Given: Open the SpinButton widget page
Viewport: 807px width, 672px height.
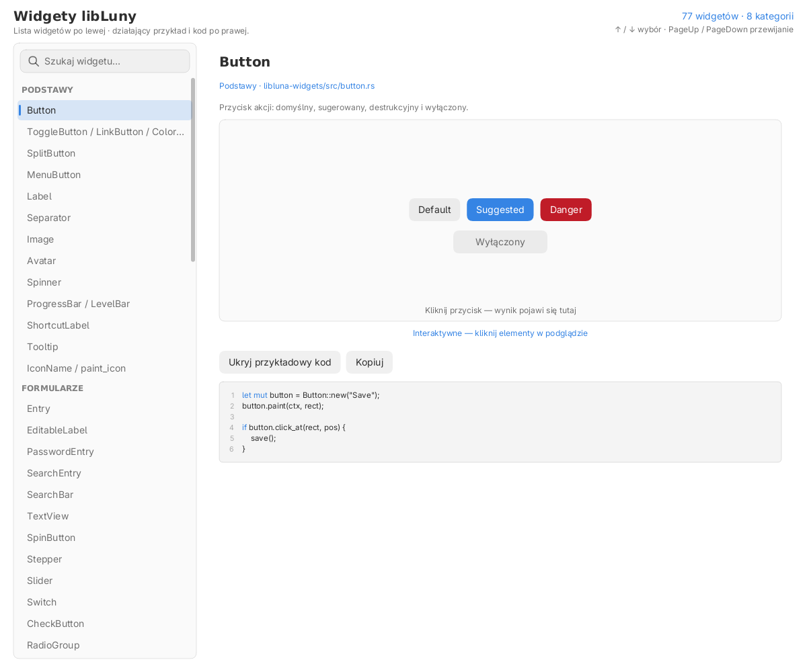Looking at the screenshot, I should 104,538.
